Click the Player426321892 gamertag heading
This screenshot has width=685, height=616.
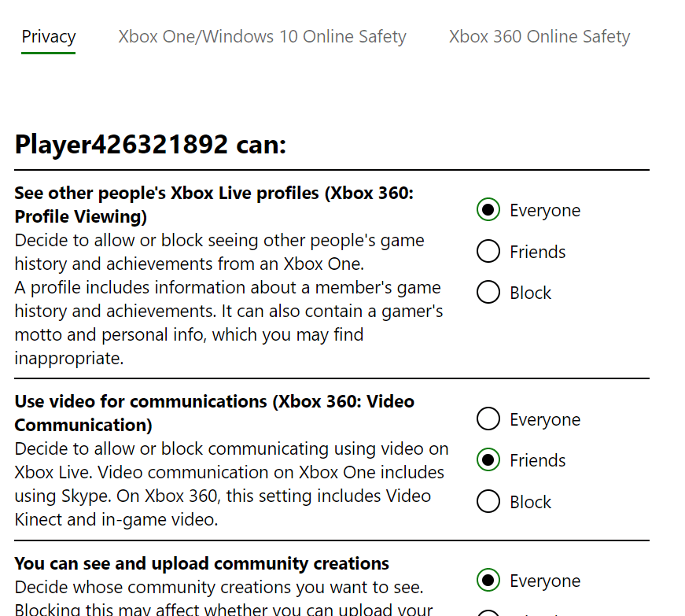tap(151, 144)
